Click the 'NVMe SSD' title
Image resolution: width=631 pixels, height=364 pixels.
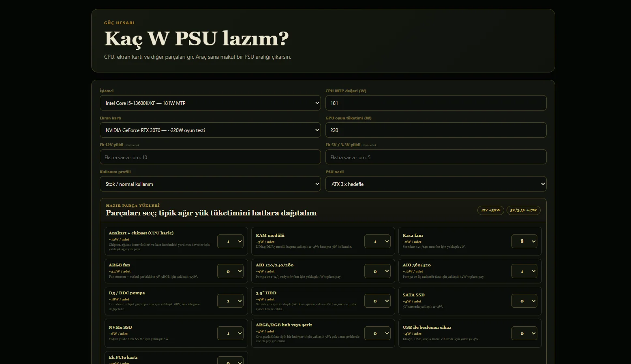click(x=120, y=327)
